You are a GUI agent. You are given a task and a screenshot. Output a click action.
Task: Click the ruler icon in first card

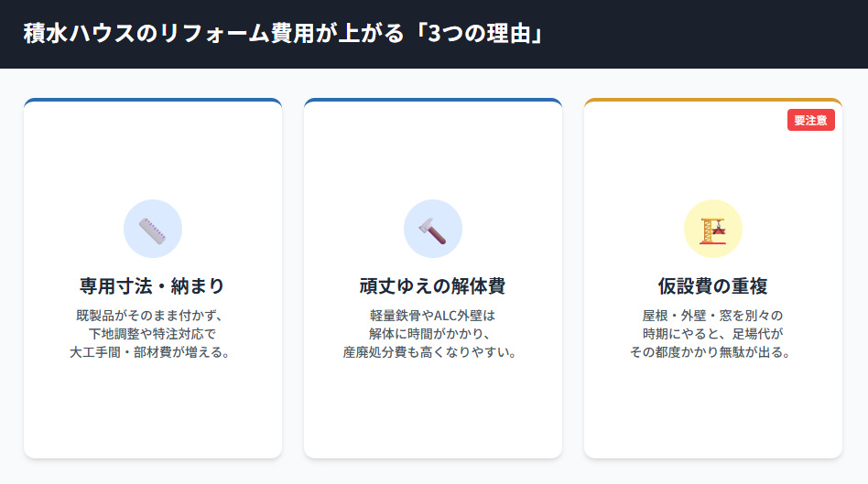click(x=153, y=229)
